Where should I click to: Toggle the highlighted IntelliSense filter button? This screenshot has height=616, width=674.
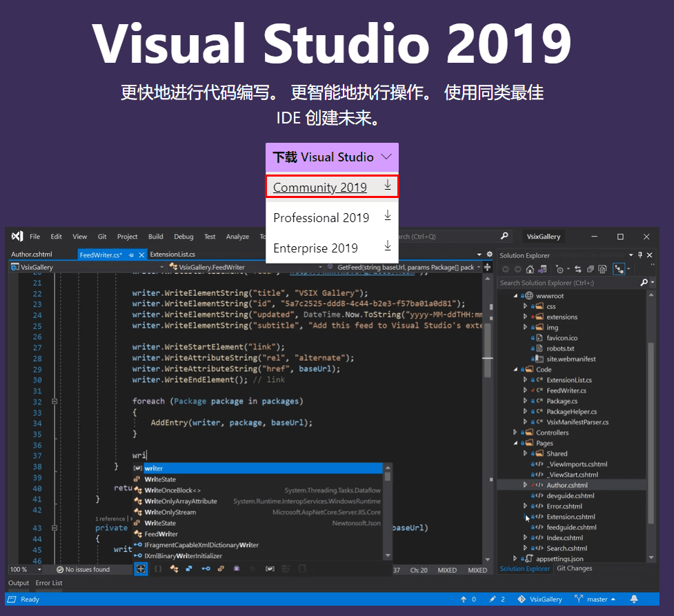click(x=141, y=568)
